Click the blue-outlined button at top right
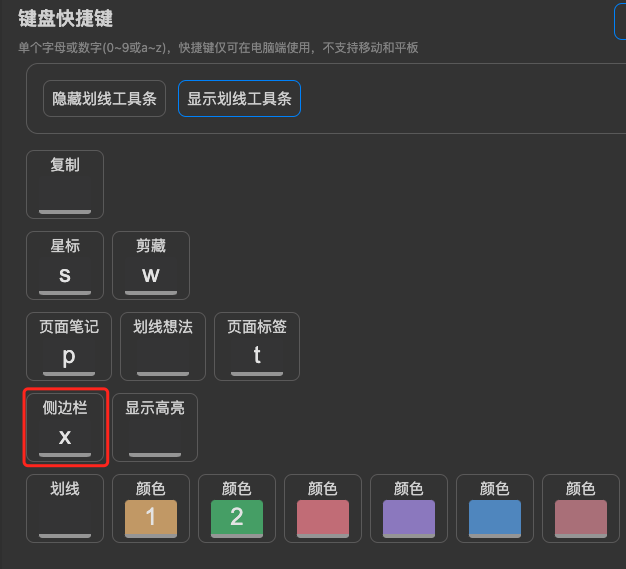 (x=620, y=20)
